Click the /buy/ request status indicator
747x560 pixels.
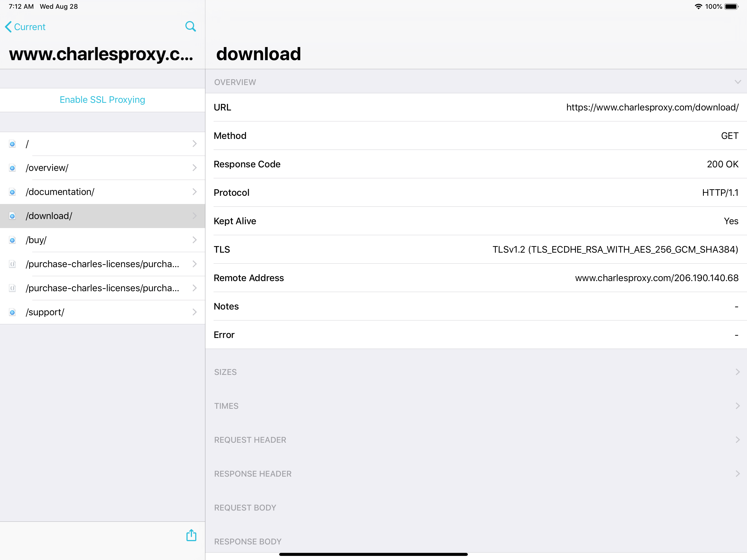point(13,240)
